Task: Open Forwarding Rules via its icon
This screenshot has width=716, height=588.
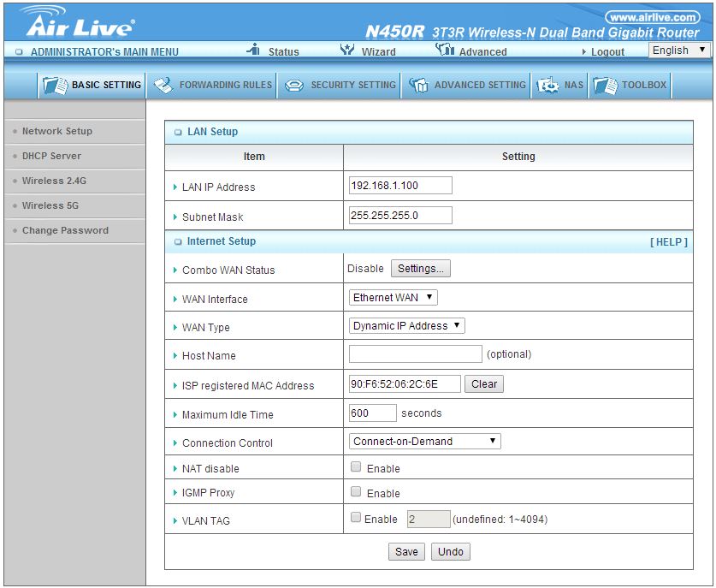Action: pos(166,85)
